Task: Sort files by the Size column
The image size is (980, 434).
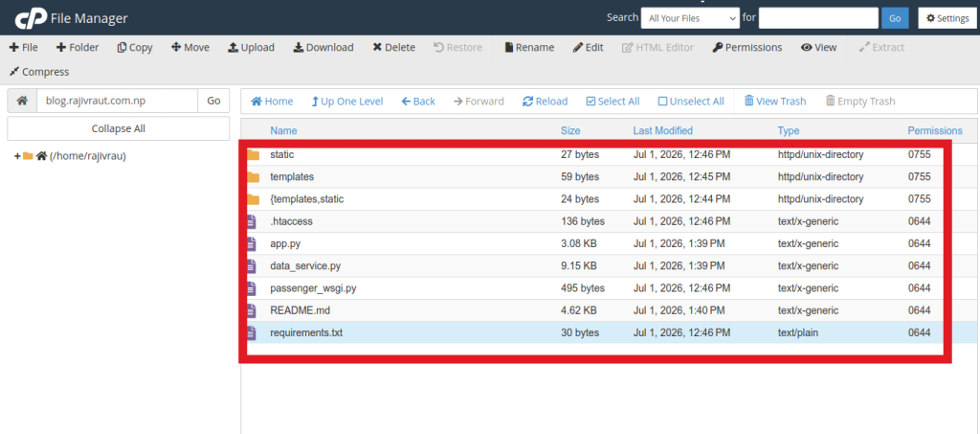Action: tap(570, 130)
